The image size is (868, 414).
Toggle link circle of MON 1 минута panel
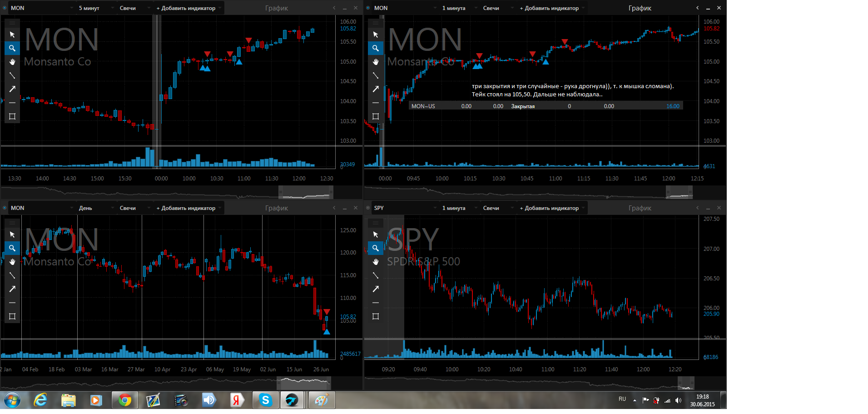[x=368, y=8]
